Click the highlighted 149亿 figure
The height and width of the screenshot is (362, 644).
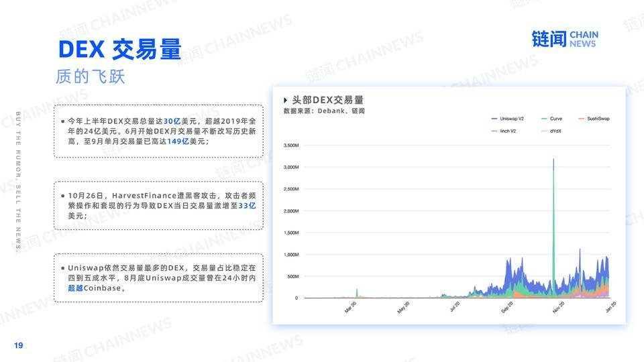click(178, 141)
